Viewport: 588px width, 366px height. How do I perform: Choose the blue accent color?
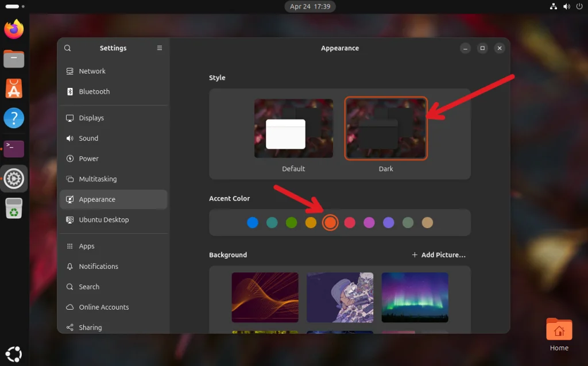tap(253, 222)
